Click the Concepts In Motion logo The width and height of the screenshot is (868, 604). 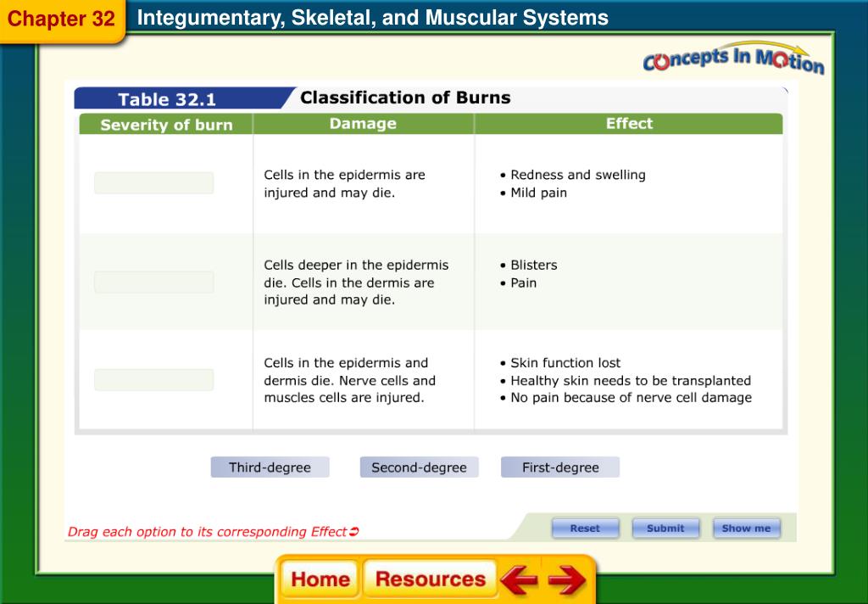pyautogui.click(x=733, y=59)
